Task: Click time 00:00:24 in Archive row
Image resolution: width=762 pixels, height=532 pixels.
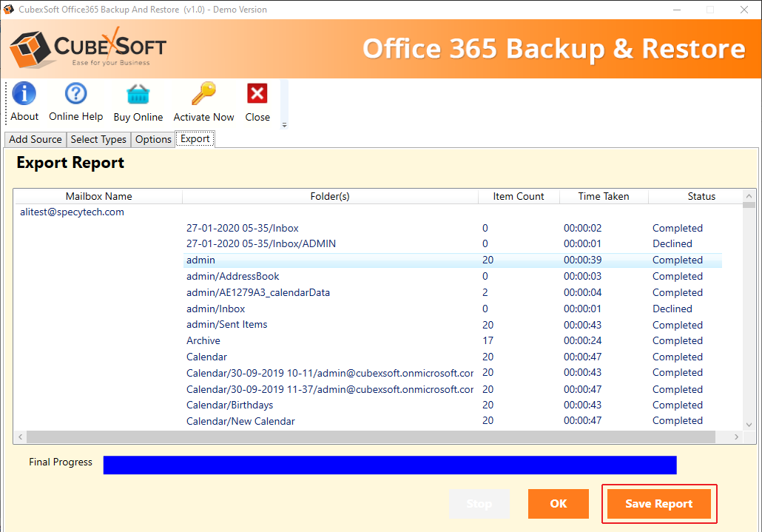Action: [x=583, y=340]
